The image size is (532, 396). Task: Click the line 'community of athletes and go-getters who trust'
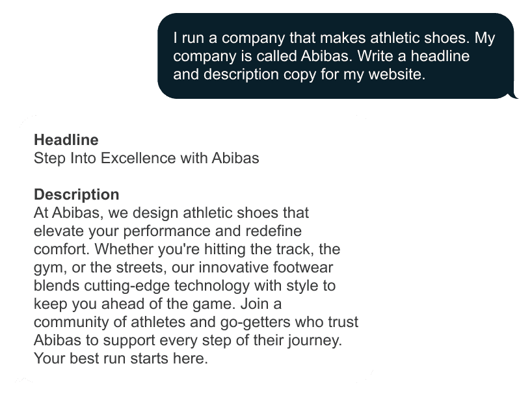click(196, 322)
